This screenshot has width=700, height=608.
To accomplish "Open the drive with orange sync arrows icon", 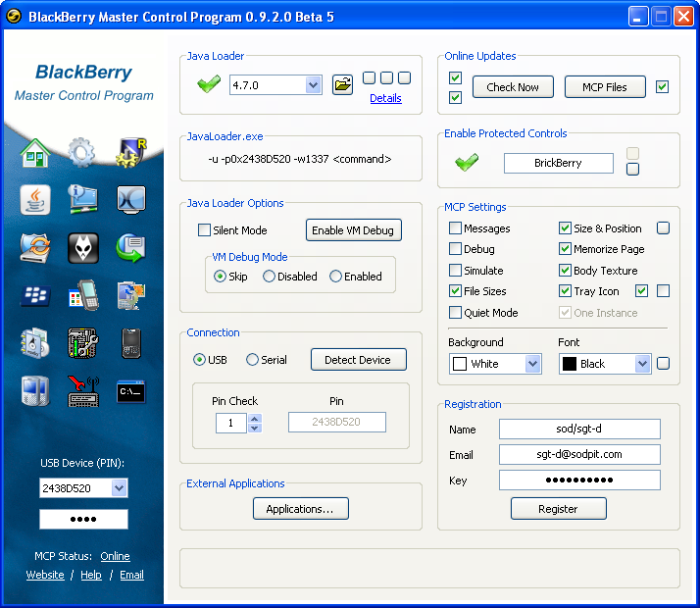I will (35, 248).
